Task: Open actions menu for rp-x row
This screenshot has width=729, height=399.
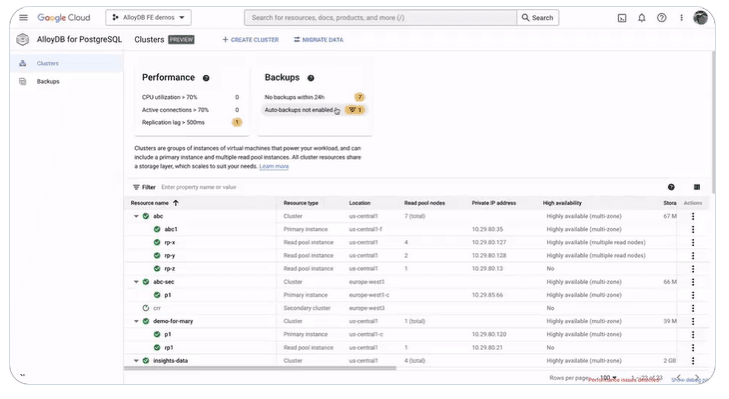Action: click(x=693, y=242)
